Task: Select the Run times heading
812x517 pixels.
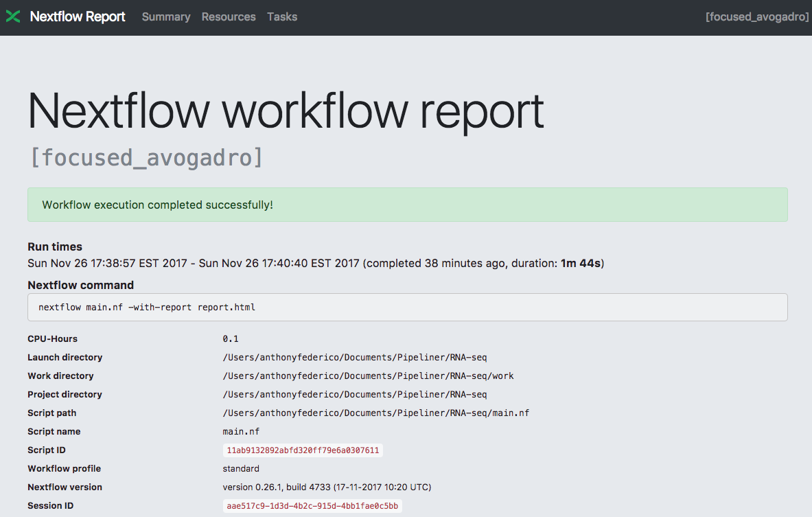Action: [x=55, y=246]
